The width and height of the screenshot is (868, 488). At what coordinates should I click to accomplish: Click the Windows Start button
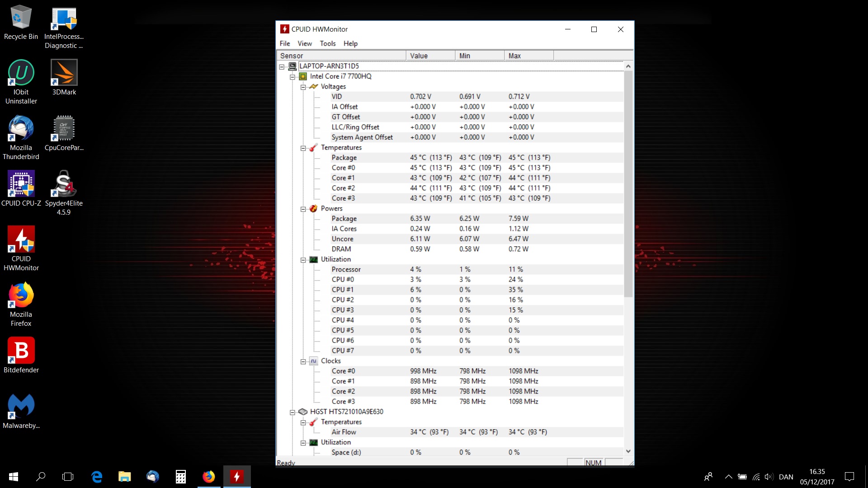coord(13,476)
